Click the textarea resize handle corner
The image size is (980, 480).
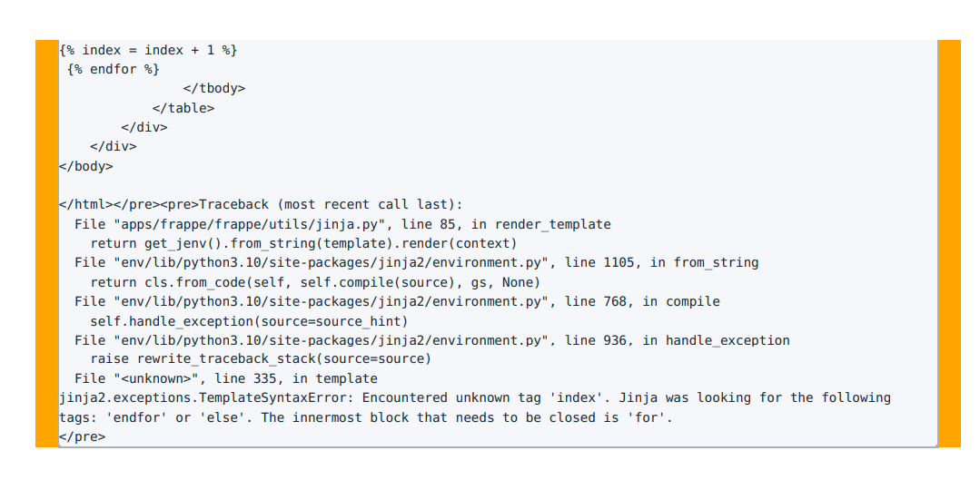tap(935, 444)
